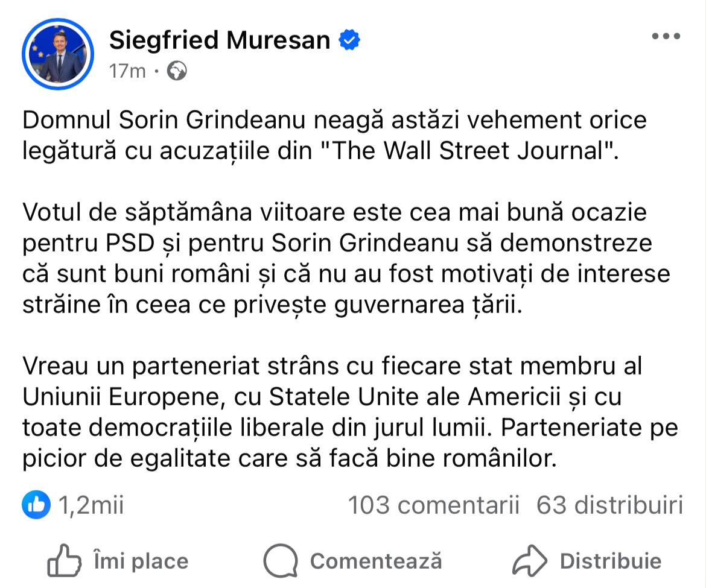Open Siegfried Muresan's profile picture
The height and width of the screenshot is (588, 706).
(x=58, y=54)
